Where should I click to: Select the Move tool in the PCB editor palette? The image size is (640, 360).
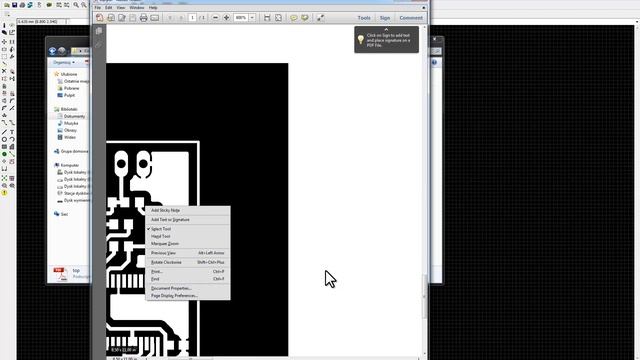tap(4, 42)
